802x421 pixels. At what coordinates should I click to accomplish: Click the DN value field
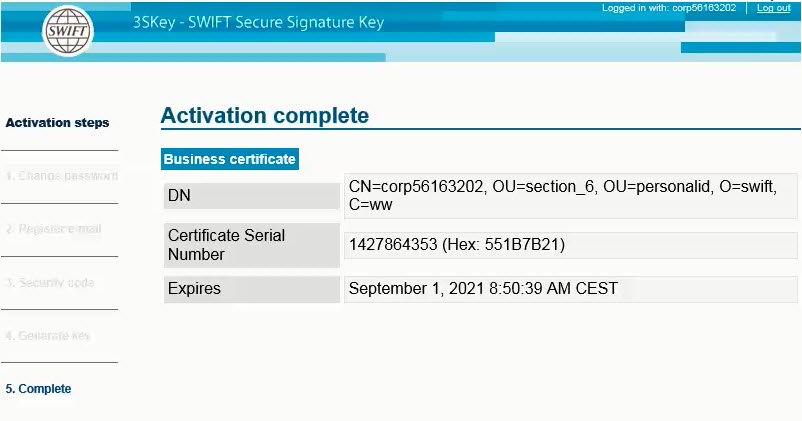click(570, 196)
